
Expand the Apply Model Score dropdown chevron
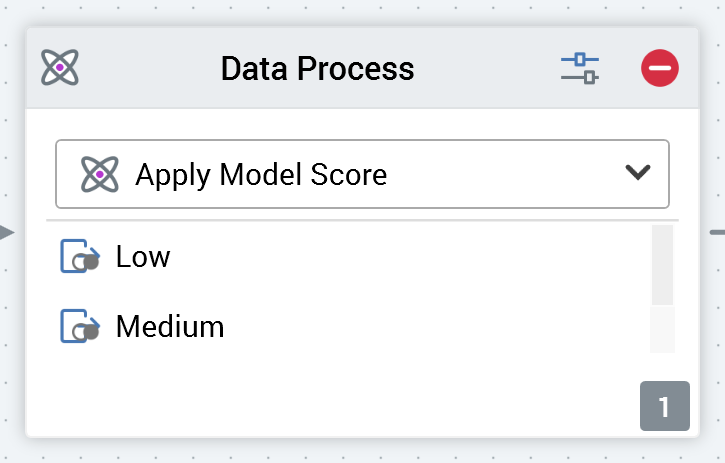637,173
